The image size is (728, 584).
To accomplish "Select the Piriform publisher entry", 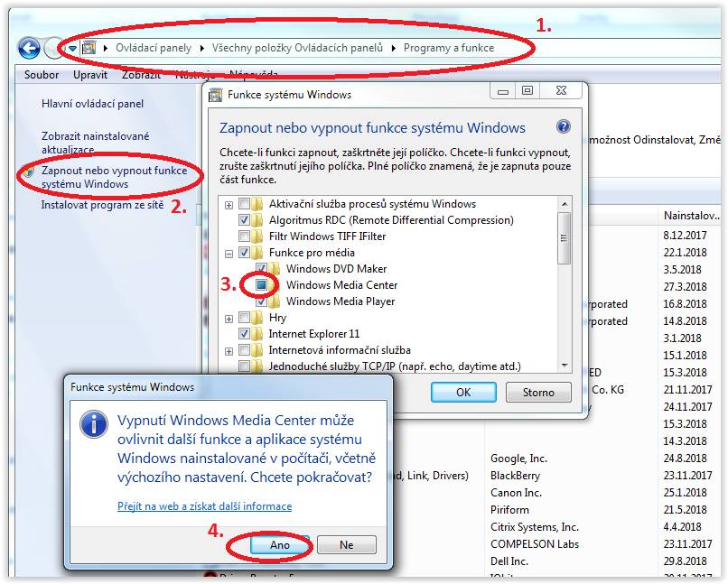I will 509,510.
